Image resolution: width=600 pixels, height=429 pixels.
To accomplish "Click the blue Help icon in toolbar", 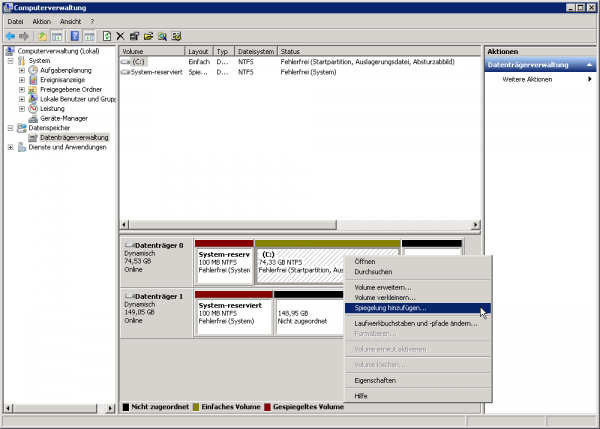I will click(x=75, y=36).
